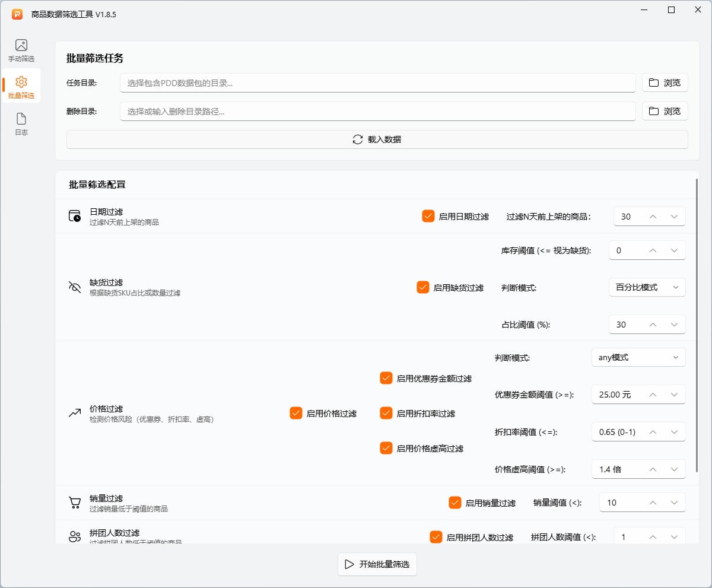Increase the 占比阈值 value with up arrow

(x=653, y=325)
